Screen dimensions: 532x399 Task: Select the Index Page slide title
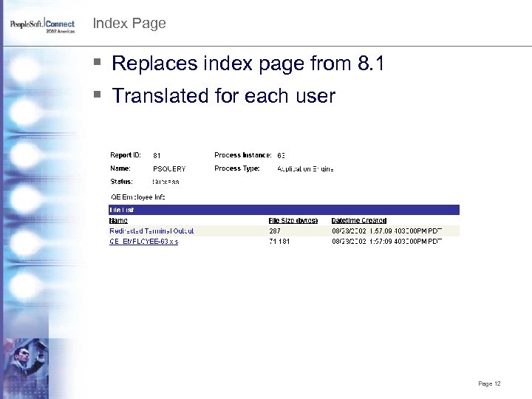[129, 24]
